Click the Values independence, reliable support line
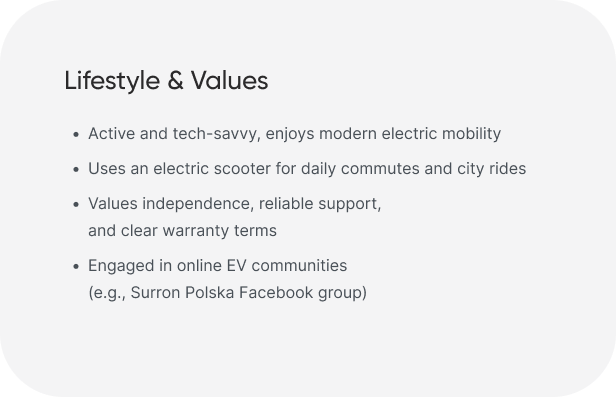 [235, 204]
